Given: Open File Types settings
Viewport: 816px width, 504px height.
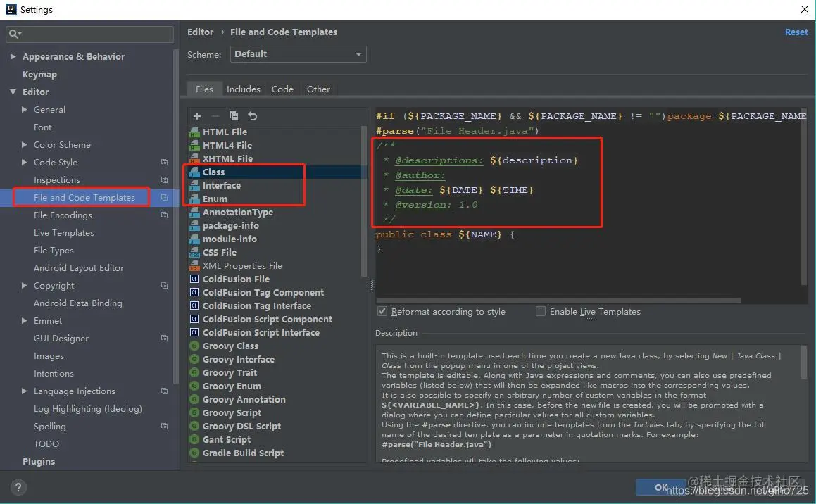Looking at the screenshot, I should pyautogui.click(x=54, y=250).
